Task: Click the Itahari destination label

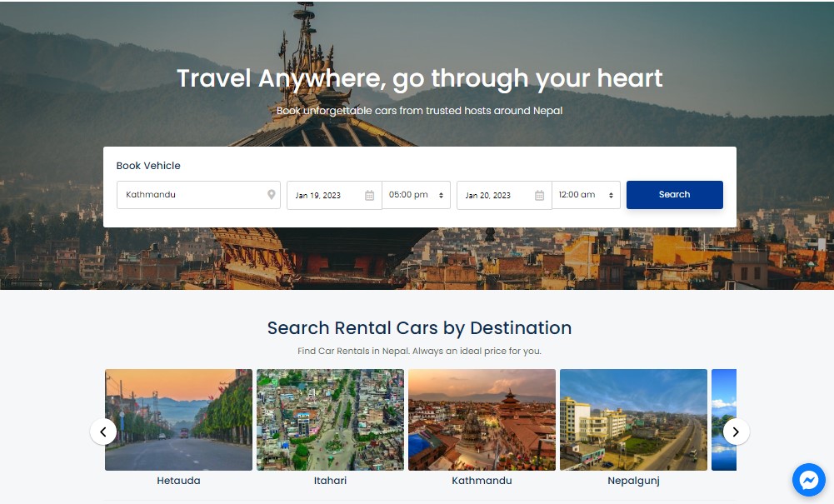Action: pyautogui.click(x=330, y=481)
